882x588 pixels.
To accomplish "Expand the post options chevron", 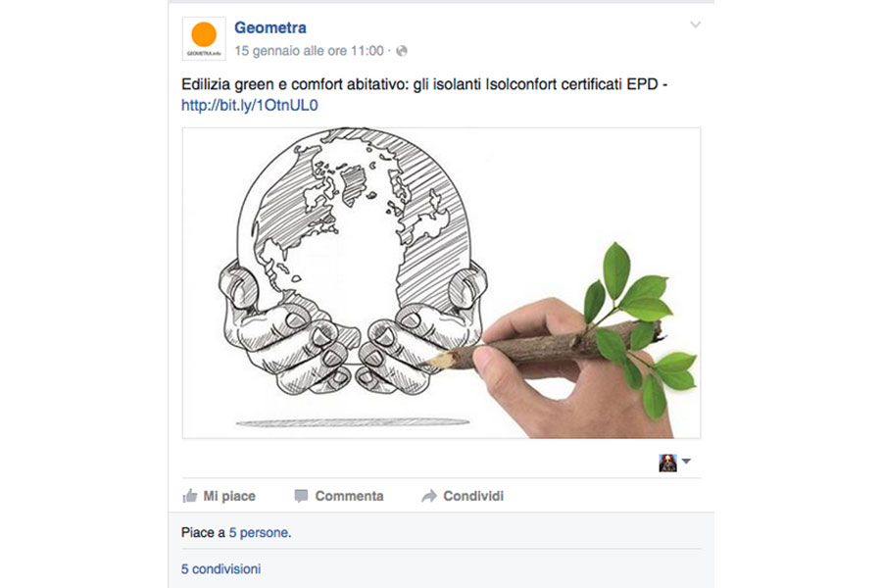I will [x=696, y=24].
